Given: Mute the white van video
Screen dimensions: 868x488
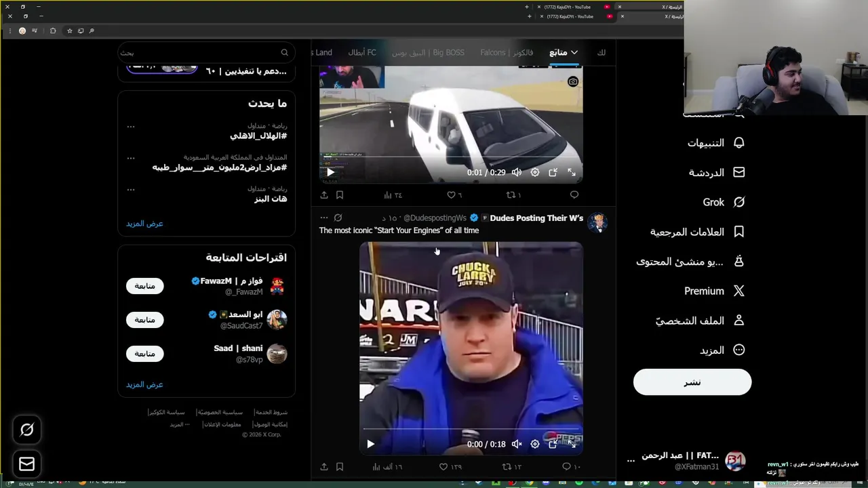Looking at the screenshot, I should point(517,172).
